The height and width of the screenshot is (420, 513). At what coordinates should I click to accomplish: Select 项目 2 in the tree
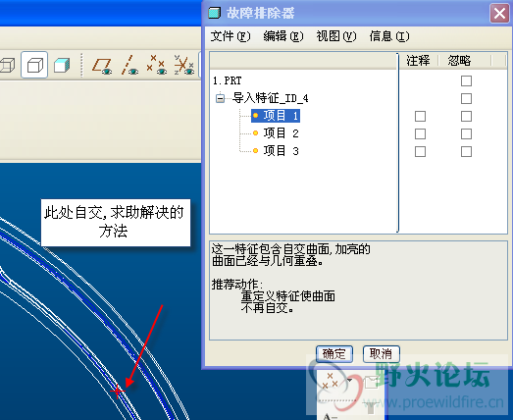tap(281, 133)
